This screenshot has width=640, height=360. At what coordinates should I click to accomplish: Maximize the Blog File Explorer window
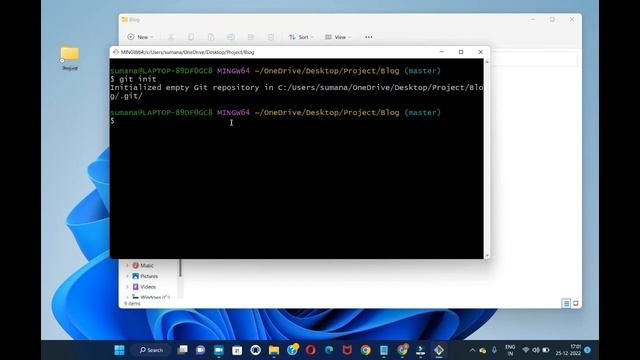552,20
